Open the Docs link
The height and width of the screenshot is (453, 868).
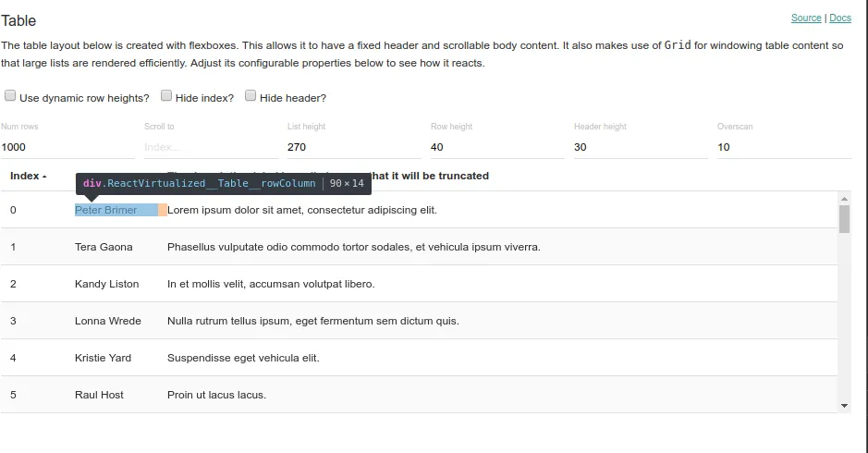click(839, 18)
